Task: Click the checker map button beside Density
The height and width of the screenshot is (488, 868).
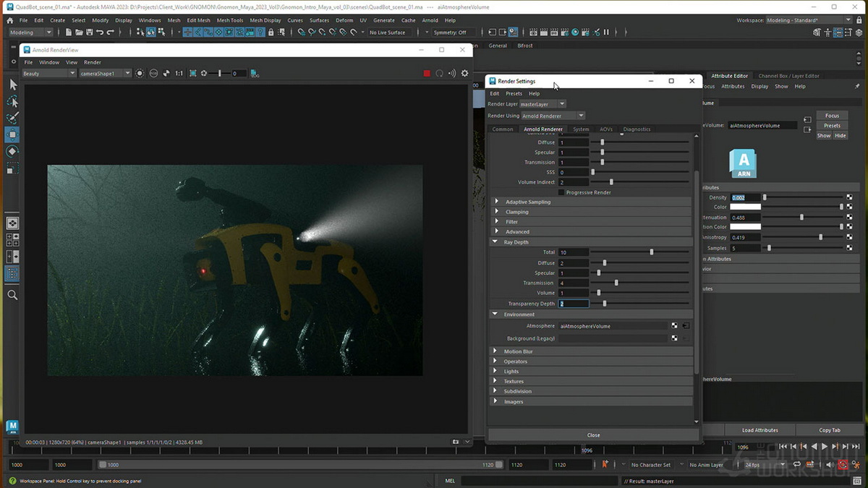Action: pos(849,197)
